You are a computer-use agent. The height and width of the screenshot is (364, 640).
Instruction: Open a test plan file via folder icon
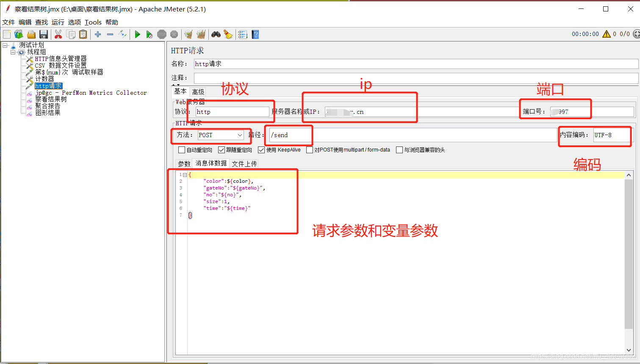[x=31, y=34]
